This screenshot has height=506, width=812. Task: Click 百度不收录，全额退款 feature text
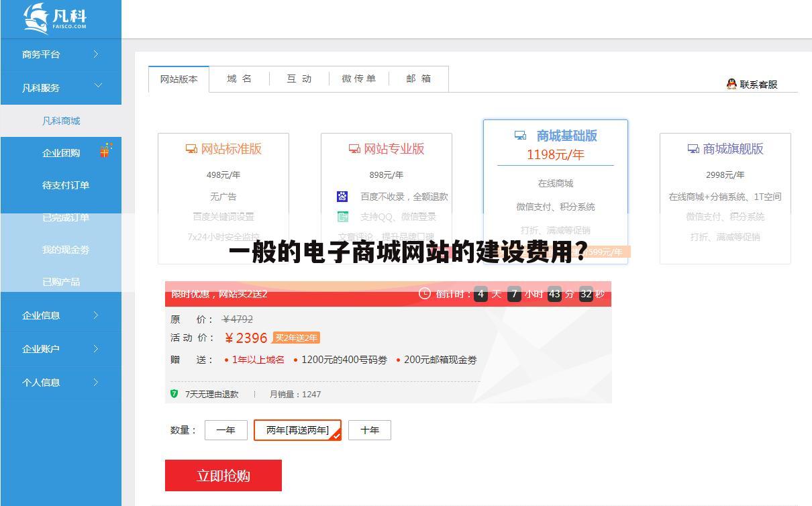pos(404,197)
